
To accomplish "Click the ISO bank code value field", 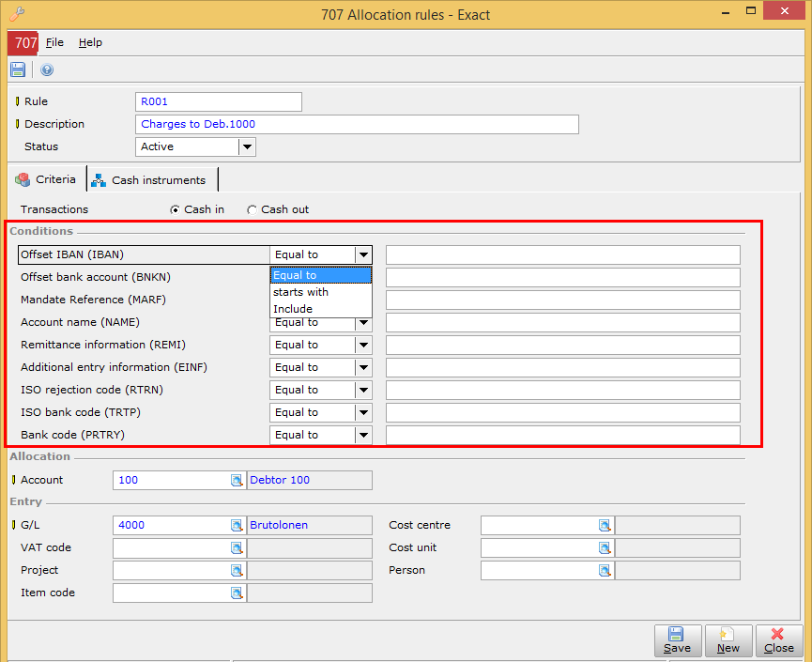I will [x=563, y=413].
